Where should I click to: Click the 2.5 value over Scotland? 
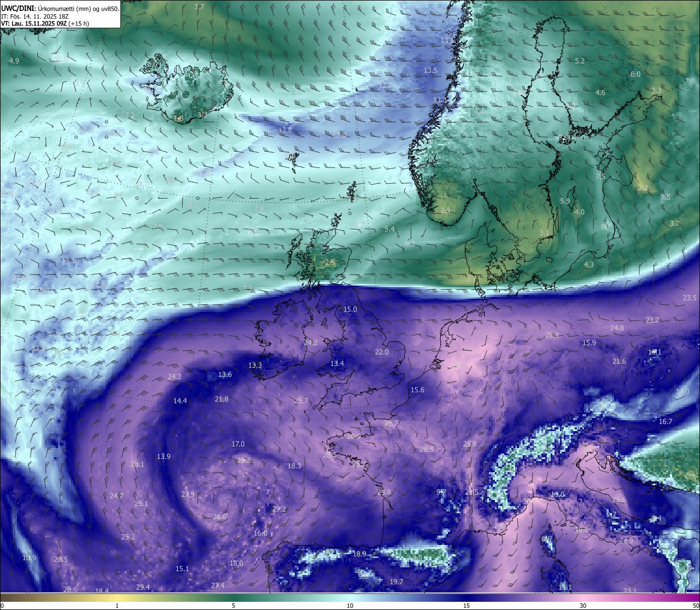coord(330,262)
